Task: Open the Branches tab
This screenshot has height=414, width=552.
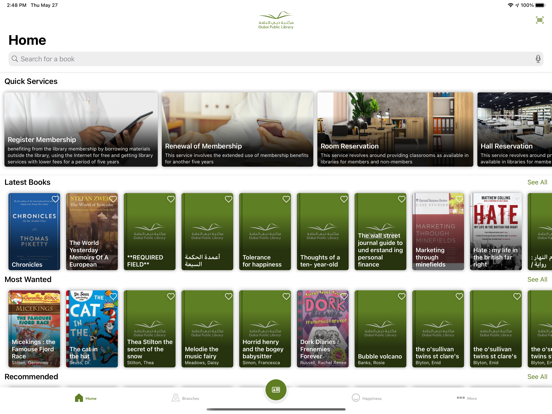Action: 185,398
